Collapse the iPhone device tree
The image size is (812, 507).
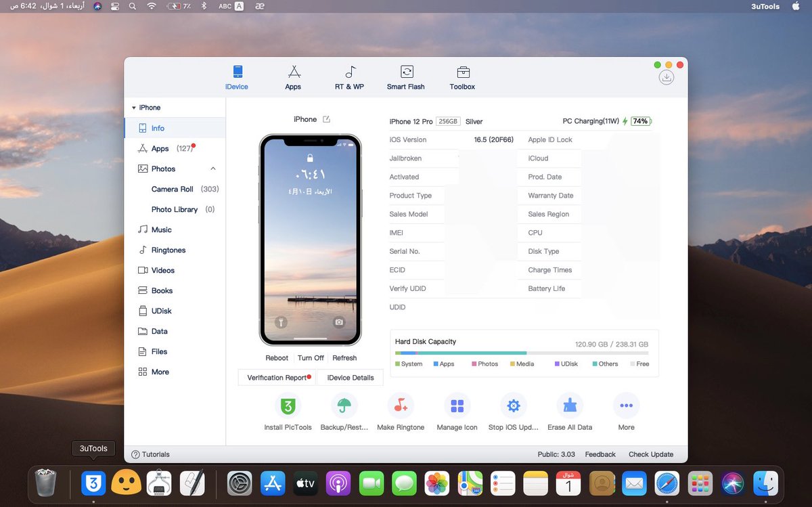click(134, 108)
